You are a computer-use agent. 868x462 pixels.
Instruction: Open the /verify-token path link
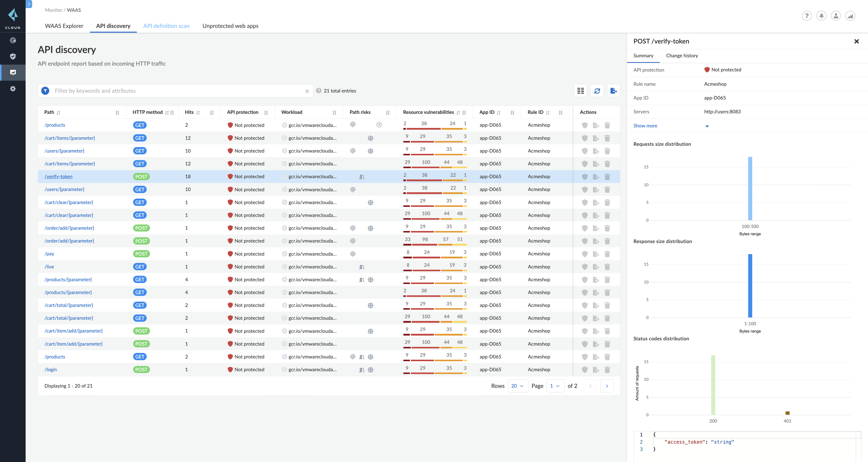point(58,177)
